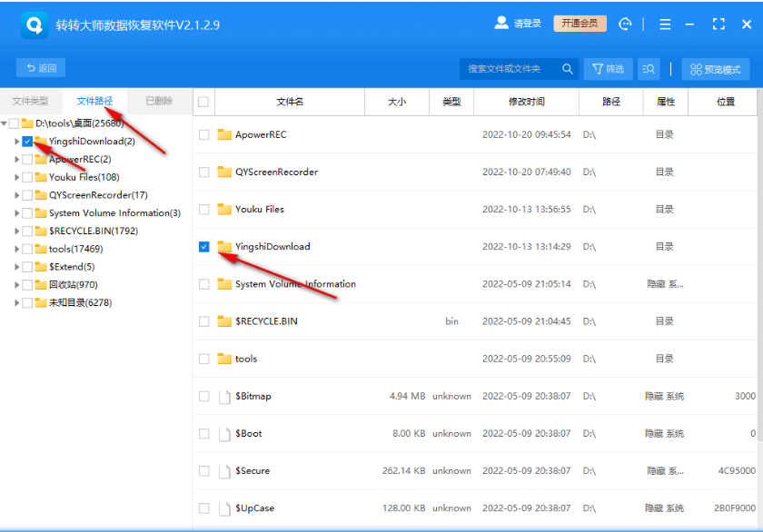
Task: Click the $RECYCLE.BIN folder icon in file list
Action: (x=224, y=321)
